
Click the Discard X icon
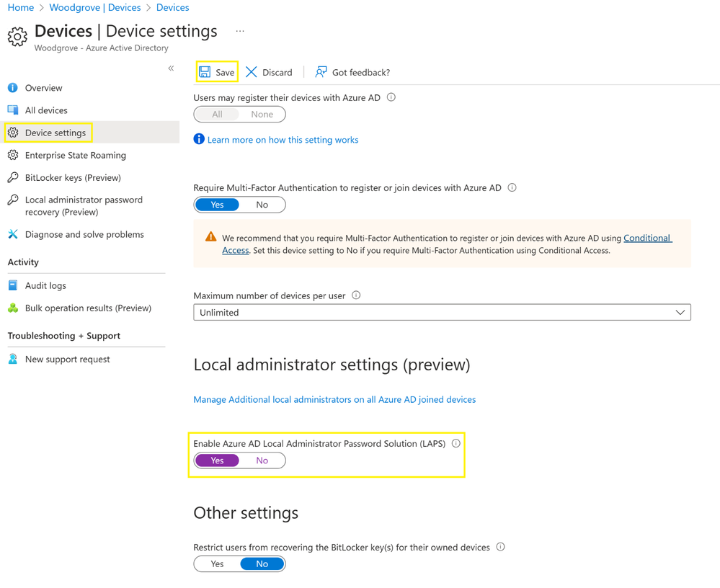pos(251,72)
